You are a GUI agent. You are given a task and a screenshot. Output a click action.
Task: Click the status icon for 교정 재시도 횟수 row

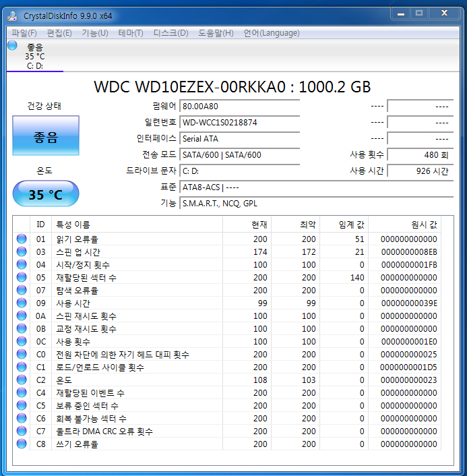tap(22, 328)
